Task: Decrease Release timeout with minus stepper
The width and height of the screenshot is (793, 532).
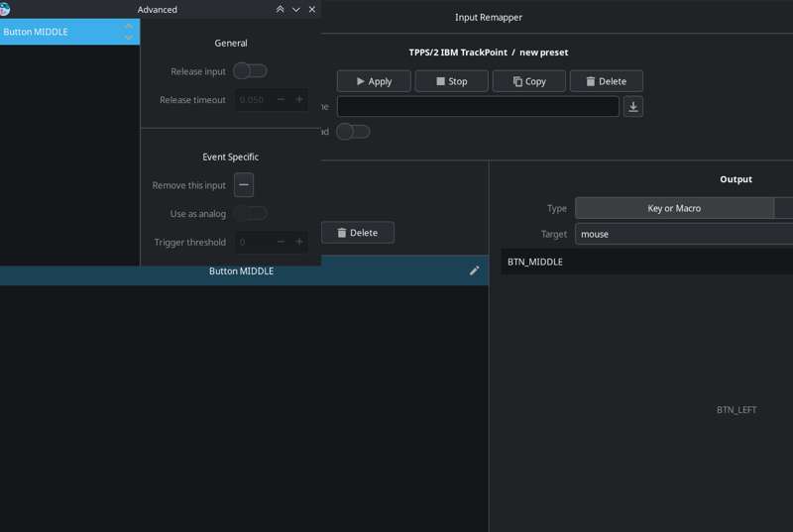Action: (282, 99)
